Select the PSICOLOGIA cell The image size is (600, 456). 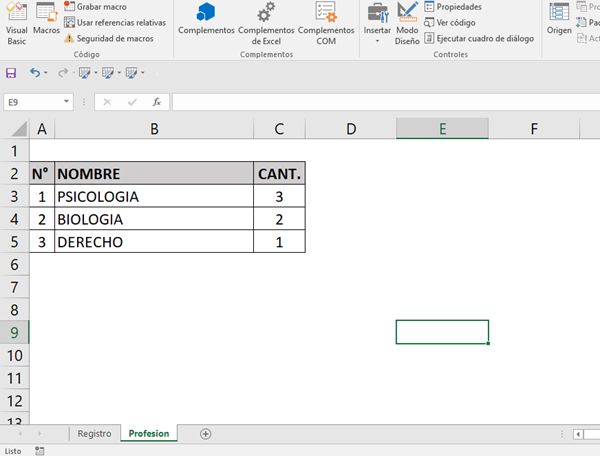(x=154, y=196)
